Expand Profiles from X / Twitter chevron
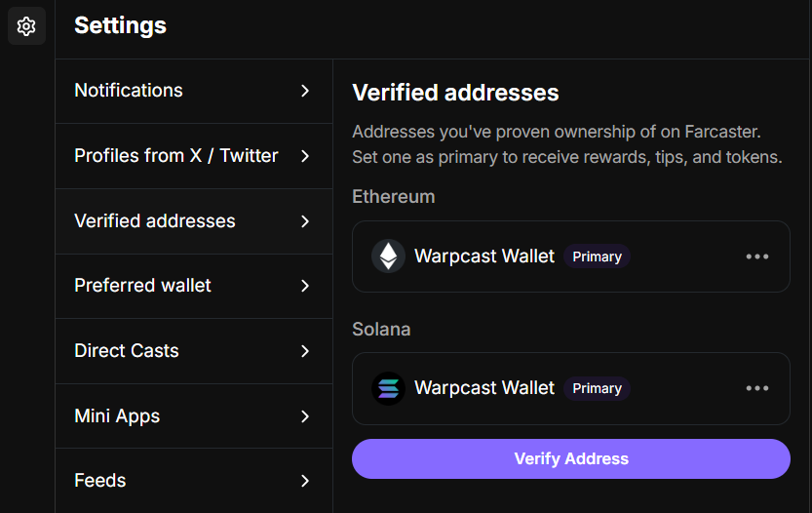 coord(305,156)
